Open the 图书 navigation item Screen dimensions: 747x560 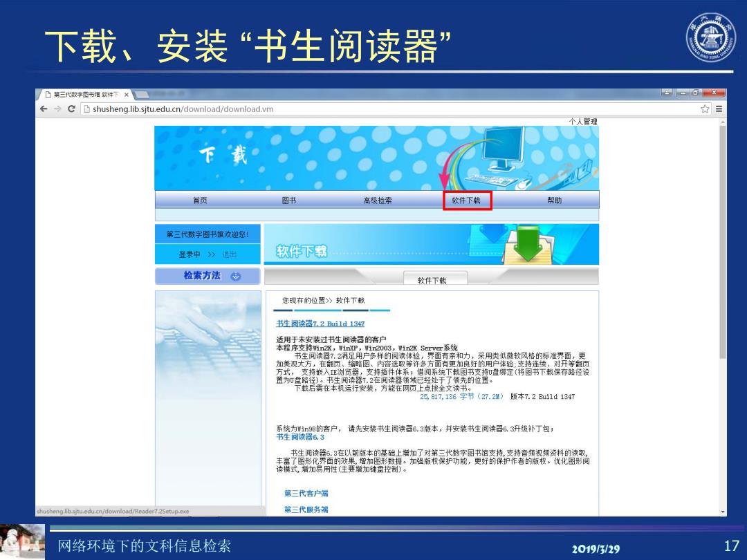288,200
